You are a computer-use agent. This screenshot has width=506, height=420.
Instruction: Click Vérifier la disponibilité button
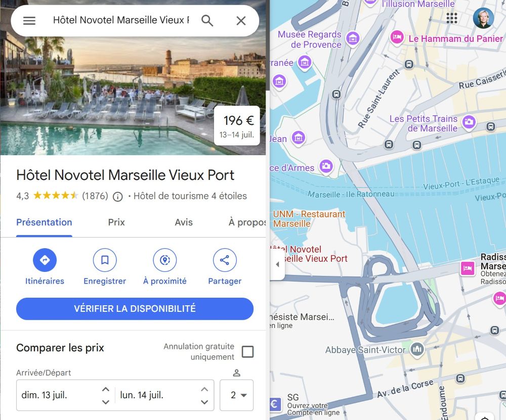pos(135,309)
